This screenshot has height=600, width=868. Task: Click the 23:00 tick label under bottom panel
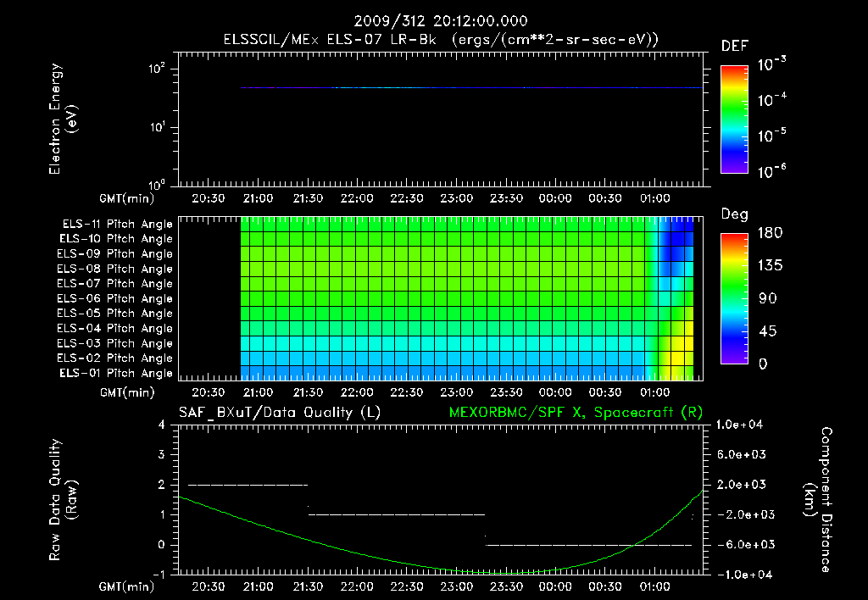click(x=457, y=586)
